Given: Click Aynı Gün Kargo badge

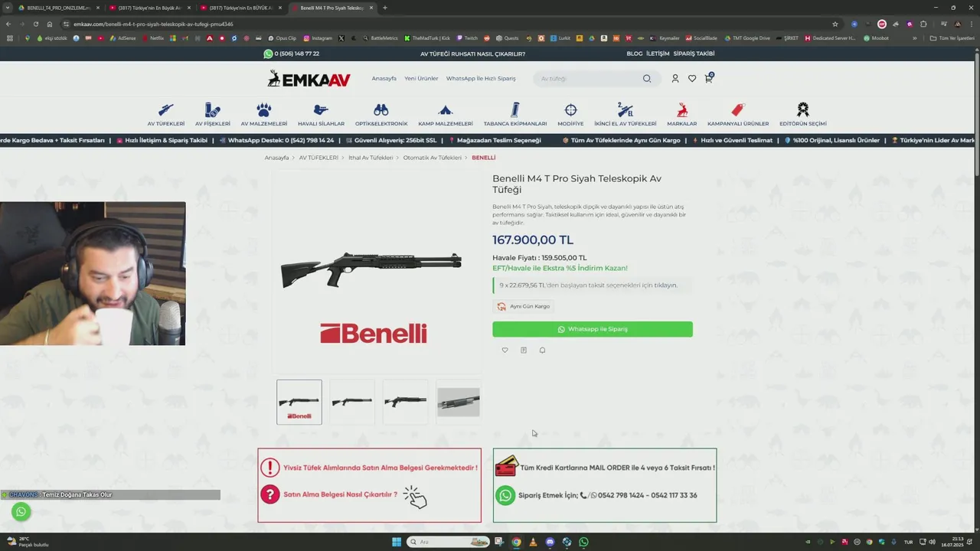Looking at the screenshot, I should pos(524,306).
